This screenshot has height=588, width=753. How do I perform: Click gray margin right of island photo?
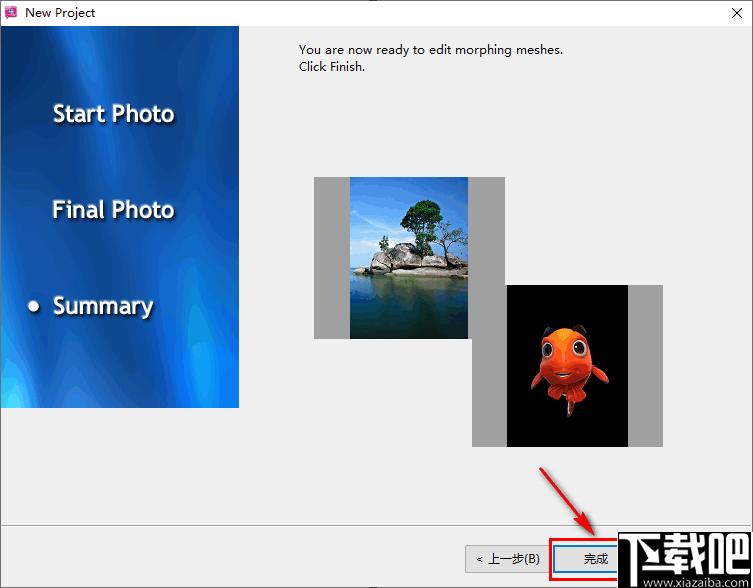[486, 231]
